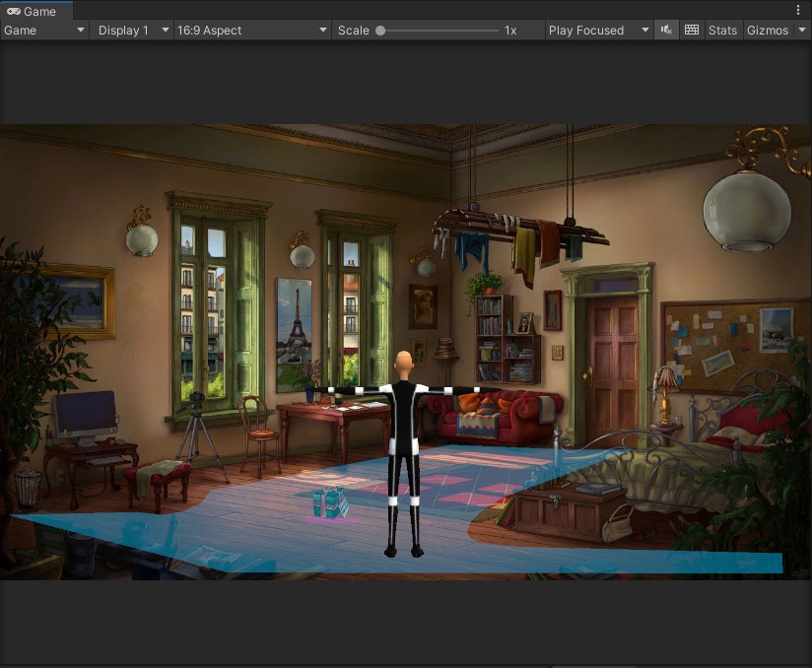Click the Eiffel Tower poster

coord(294,320)
